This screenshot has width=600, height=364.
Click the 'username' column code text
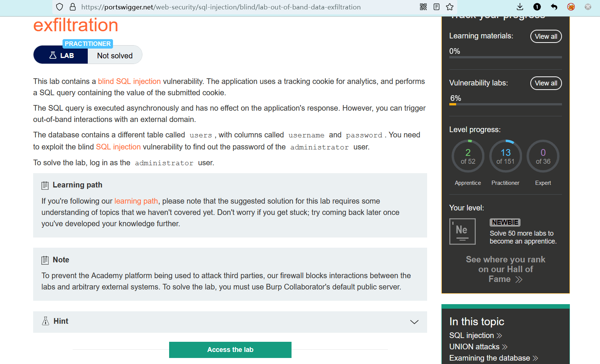coord(306,135)
